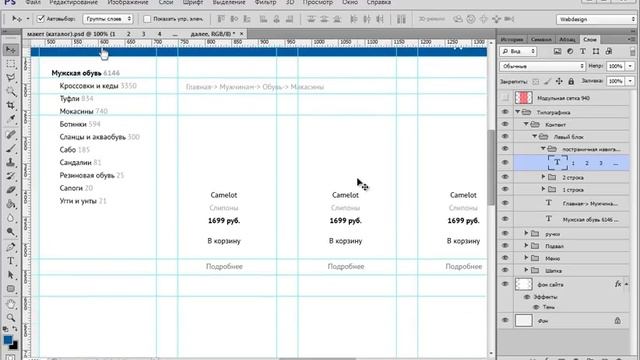
Task: Collapse the Типографика group
Action: coord(518,112)
